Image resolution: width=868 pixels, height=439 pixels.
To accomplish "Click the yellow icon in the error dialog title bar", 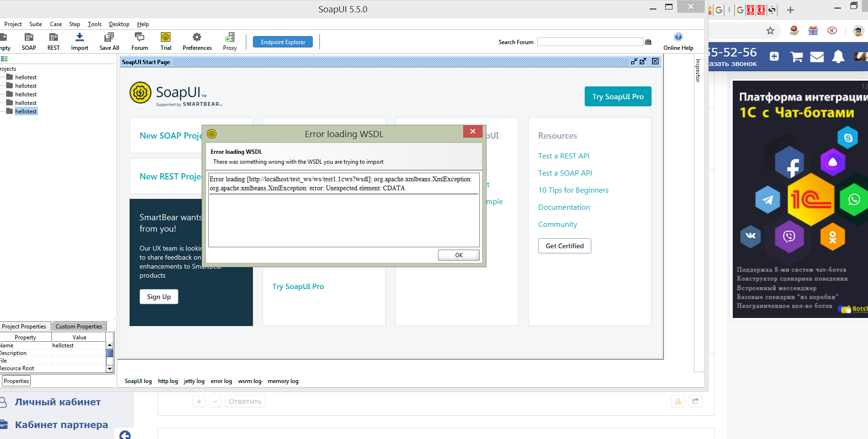I will [212, 134].
